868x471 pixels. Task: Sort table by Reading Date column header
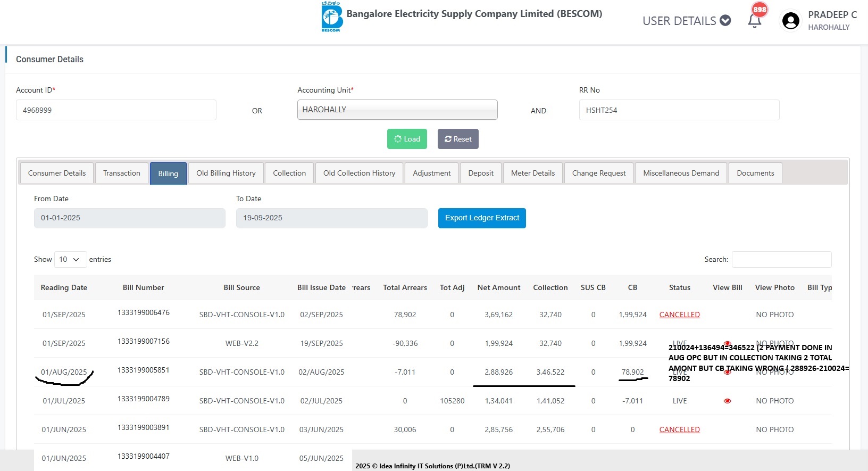64,287
